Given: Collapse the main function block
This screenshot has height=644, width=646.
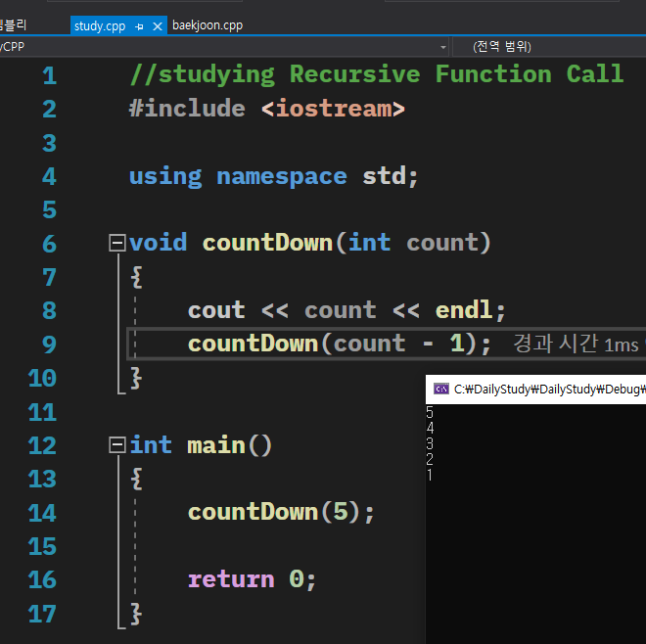Looking at the screenshot, I should pyautogui.click(x=117, y=445).
